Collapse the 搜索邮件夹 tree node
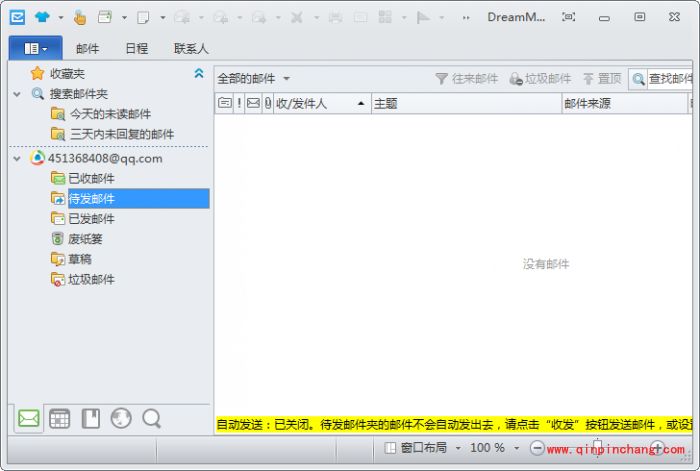This screenshot has width=700, height=471. tap(17, 94)
